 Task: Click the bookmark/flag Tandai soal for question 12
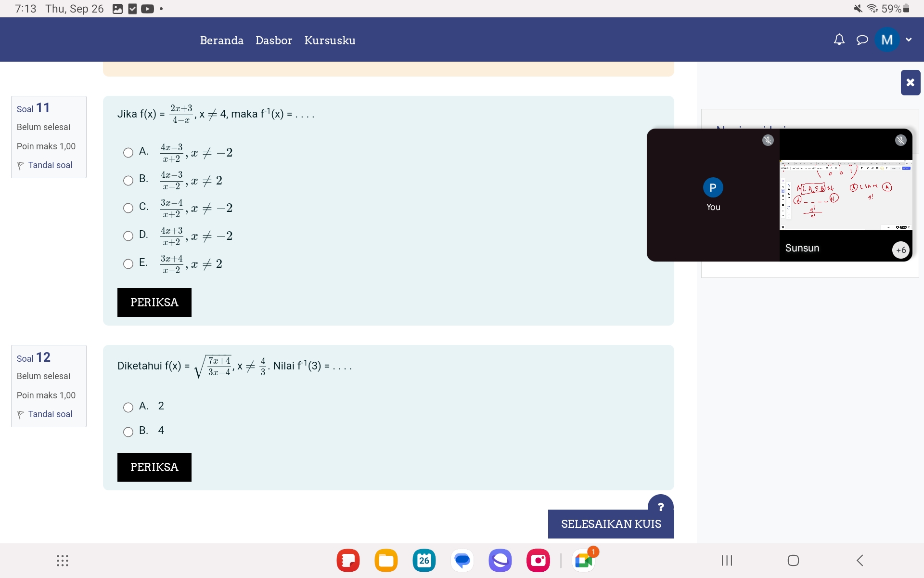click(x=45, y=413)
